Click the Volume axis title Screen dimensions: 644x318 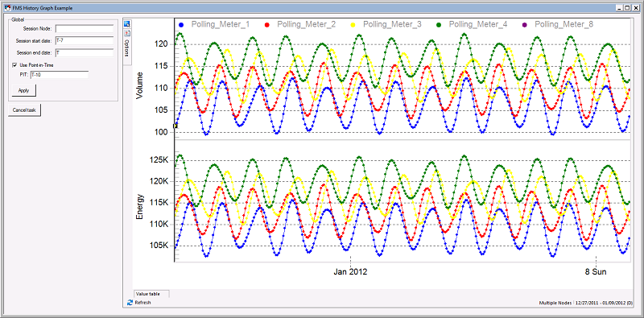pos(140,85)
